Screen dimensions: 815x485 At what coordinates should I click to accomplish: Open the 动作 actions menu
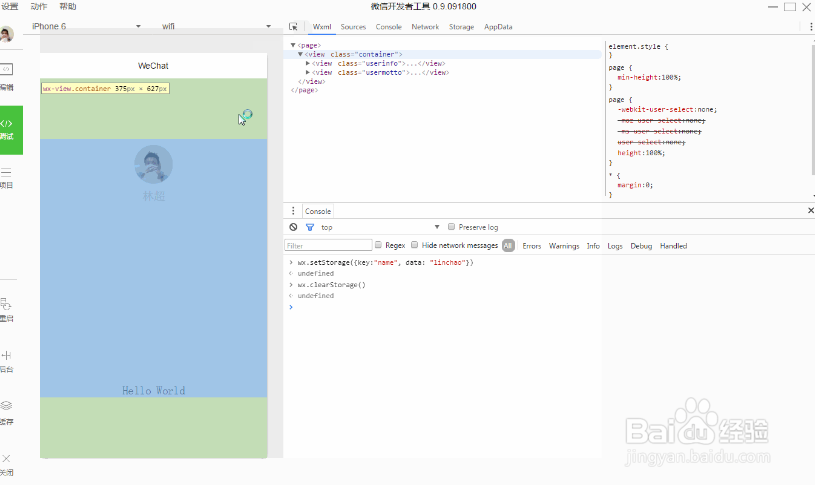click(38, 6)
